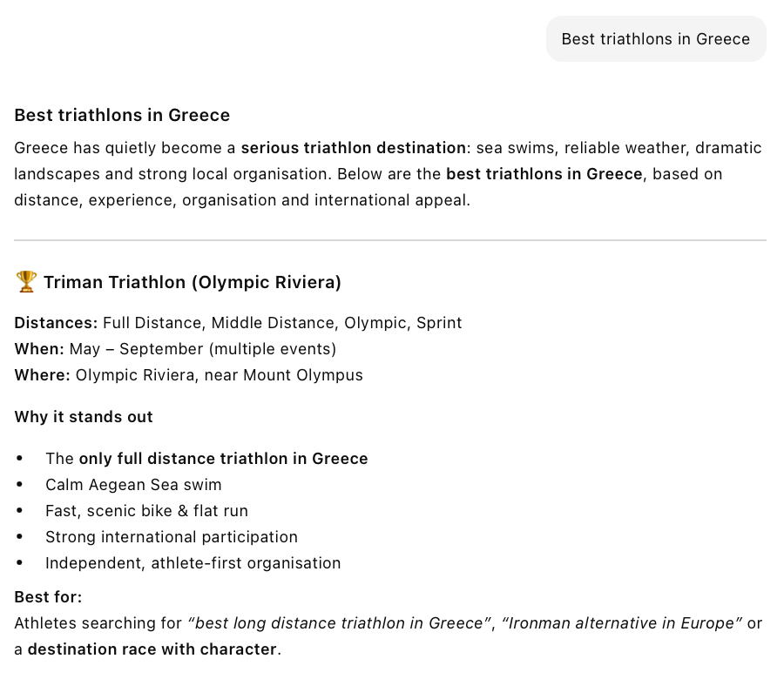The height and width of the screenshot is (679, 784).
Task: Click the 'Calm Aegean Sea swim' bullet
Action: point(133,485)
